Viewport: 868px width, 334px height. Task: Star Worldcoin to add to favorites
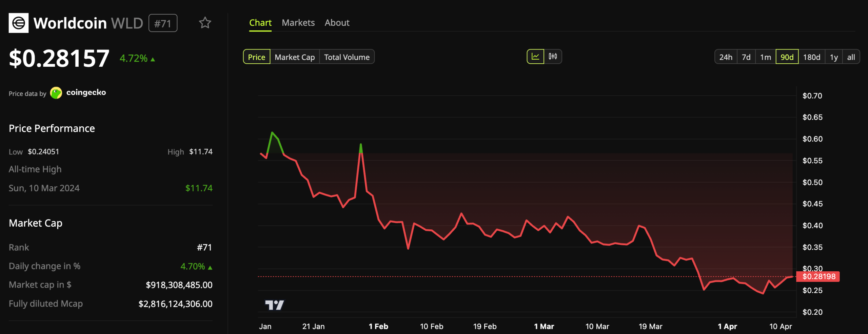205,23
